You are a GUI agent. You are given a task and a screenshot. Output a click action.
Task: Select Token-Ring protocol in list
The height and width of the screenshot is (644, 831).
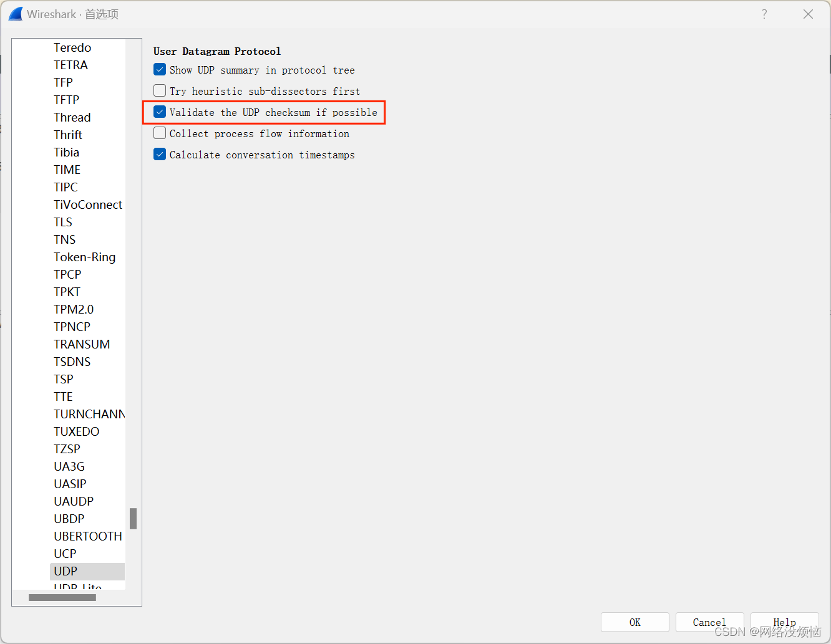pos(84,257)
